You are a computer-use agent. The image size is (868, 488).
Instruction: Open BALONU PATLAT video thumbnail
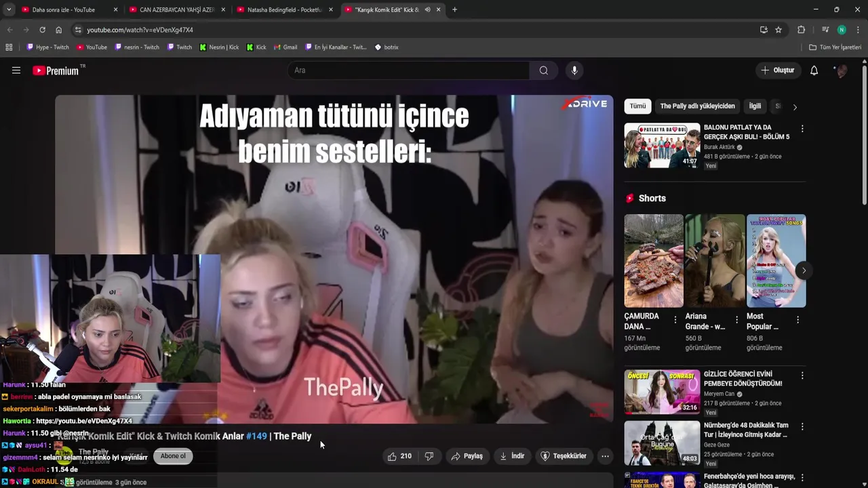(x=662, y=145)
